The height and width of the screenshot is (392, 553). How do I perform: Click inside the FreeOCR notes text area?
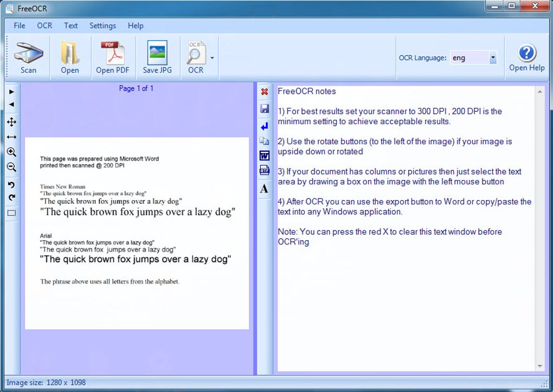click(x=406, y=228)
